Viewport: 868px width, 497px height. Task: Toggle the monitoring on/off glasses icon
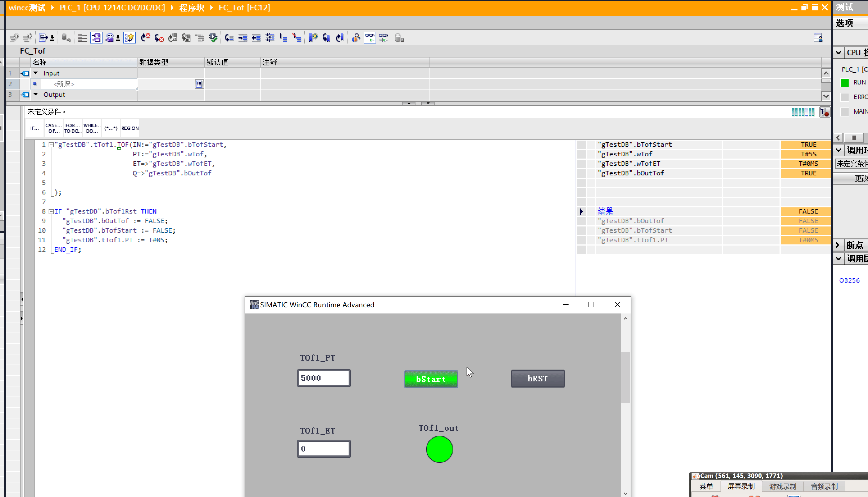[x=370, y=38]
